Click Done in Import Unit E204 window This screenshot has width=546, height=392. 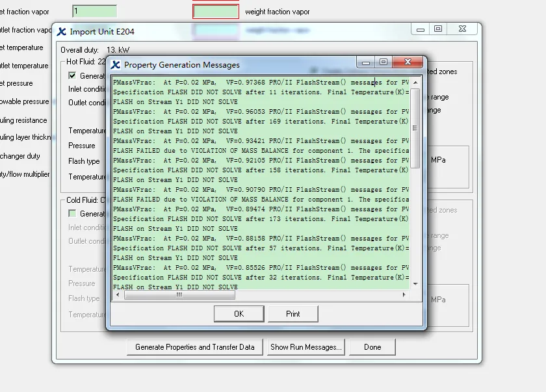pos(372,347)
